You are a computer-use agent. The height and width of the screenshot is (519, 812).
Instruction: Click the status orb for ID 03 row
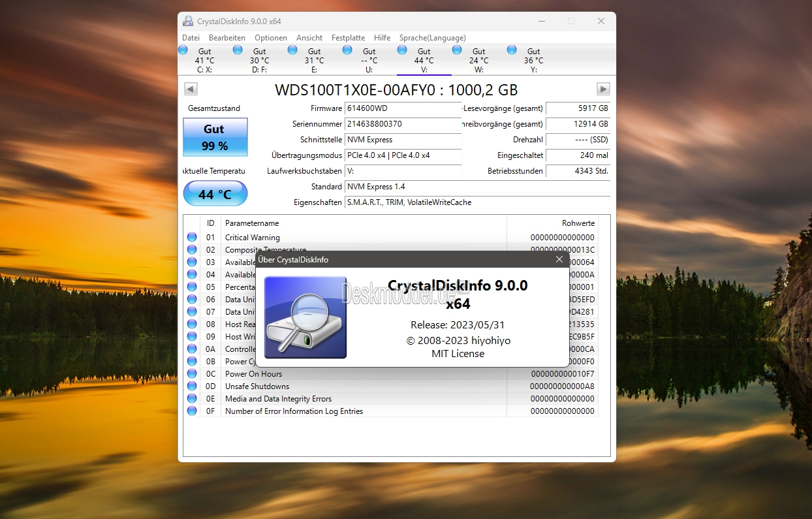192,262
